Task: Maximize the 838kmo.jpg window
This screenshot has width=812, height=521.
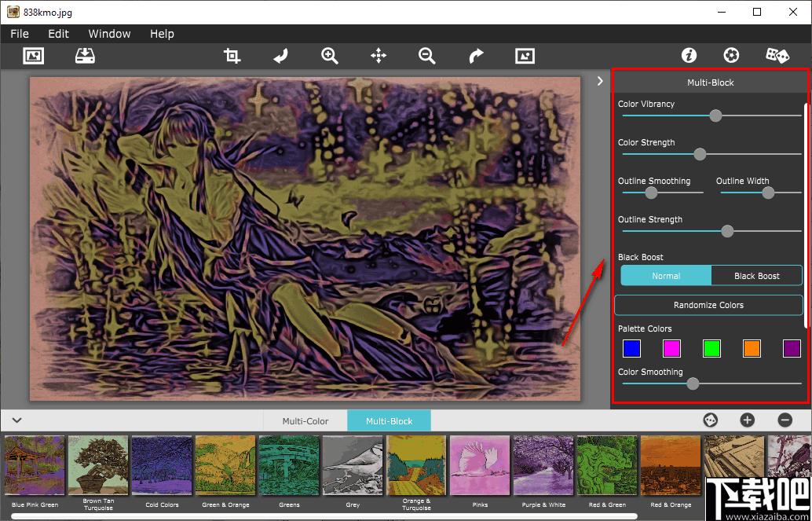Action: coord(757,12)
